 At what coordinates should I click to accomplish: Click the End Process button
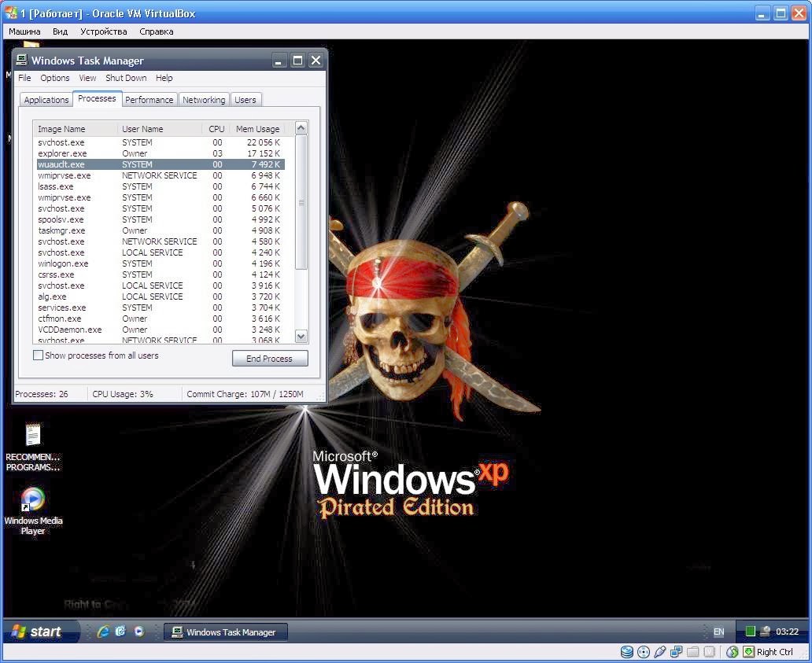pos(270,359)
